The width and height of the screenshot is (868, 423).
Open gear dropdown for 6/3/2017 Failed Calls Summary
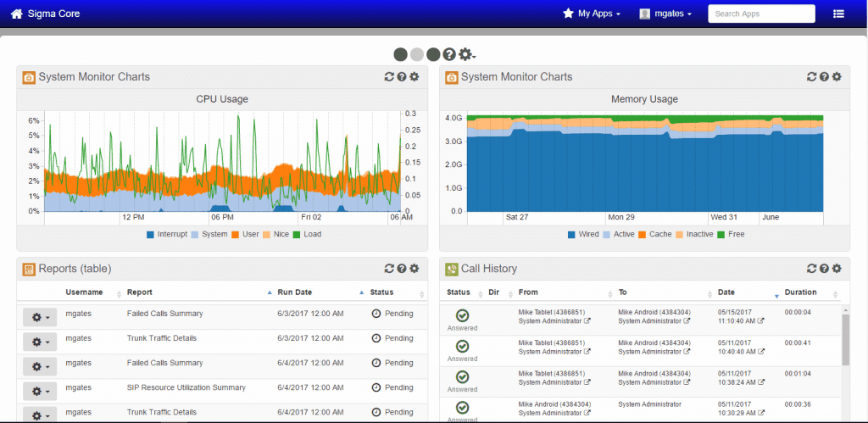coord(40,318)
